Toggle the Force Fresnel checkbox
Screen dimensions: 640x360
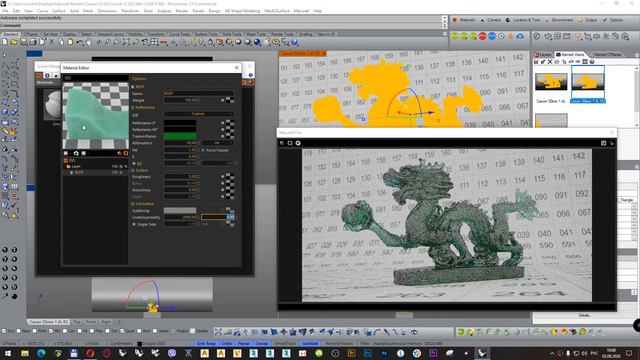tap(203, 150)
